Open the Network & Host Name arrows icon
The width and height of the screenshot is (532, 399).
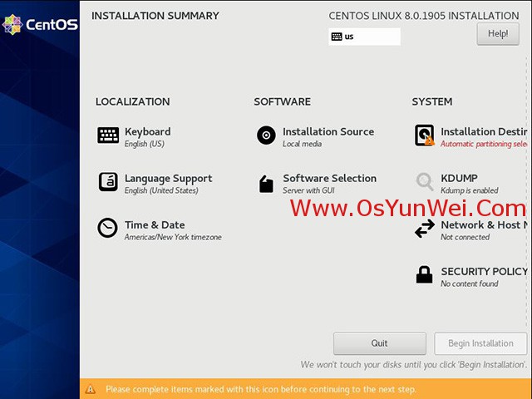coord(425,229)
